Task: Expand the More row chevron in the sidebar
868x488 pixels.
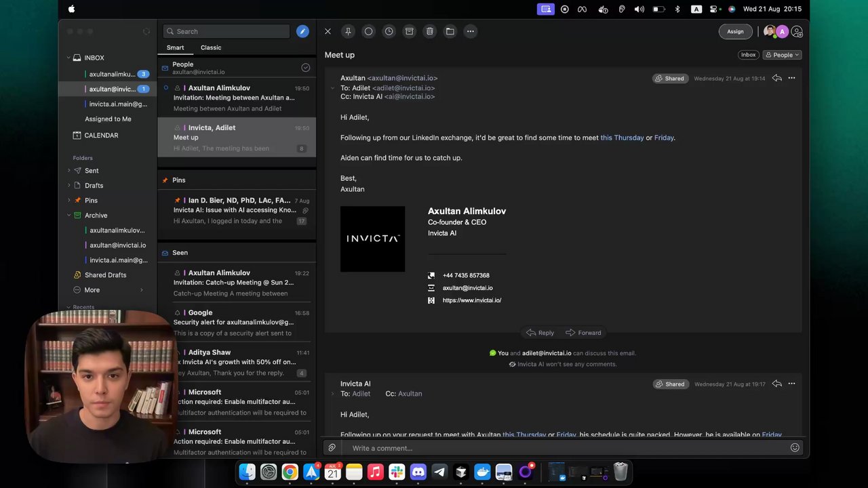Action: point(142,290)
